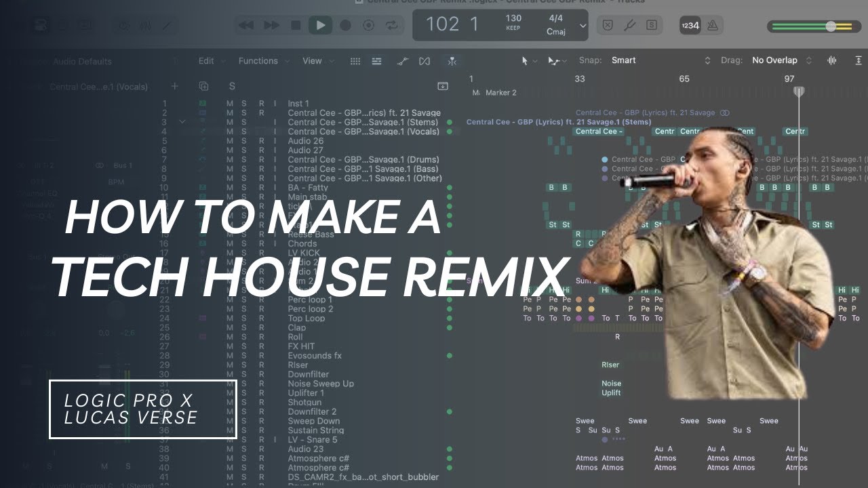Screen dimensions: 868x488
Task: Select the Perc loop 1 track name
Action: 310,300
